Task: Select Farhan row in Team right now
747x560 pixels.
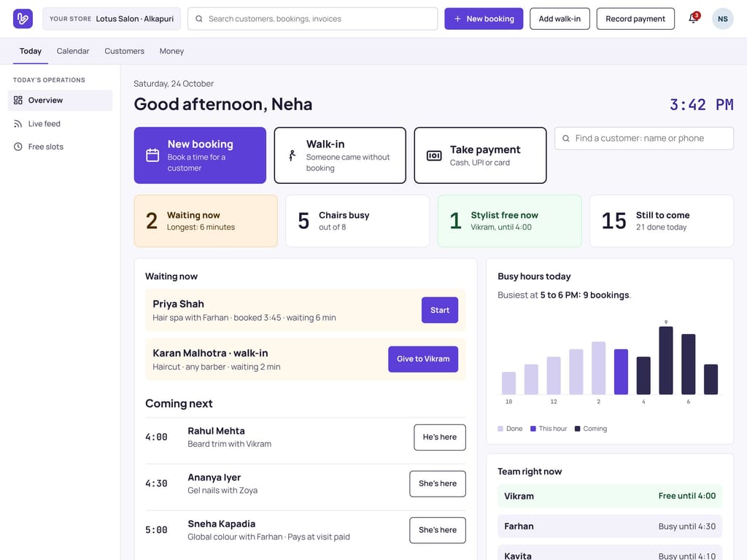Action: (x=610, y=526)
